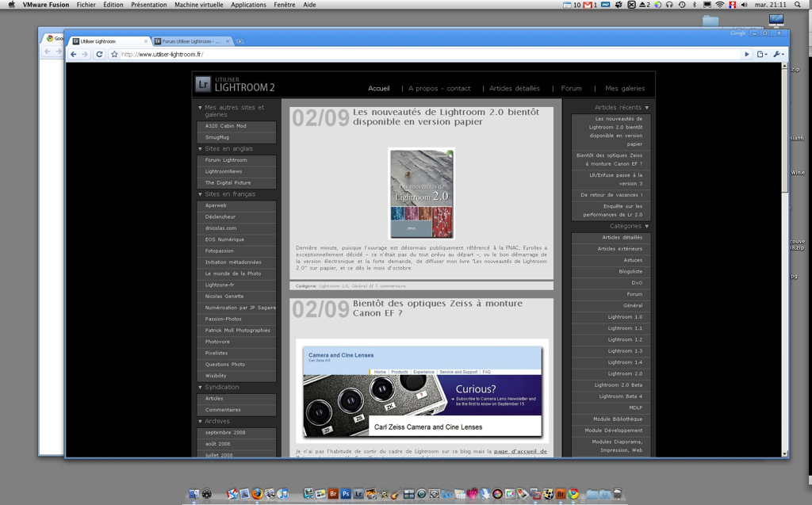Switch to Forum Utiliser Lightroom tab
Screen dimensions: 812x505
click(192, 41)
